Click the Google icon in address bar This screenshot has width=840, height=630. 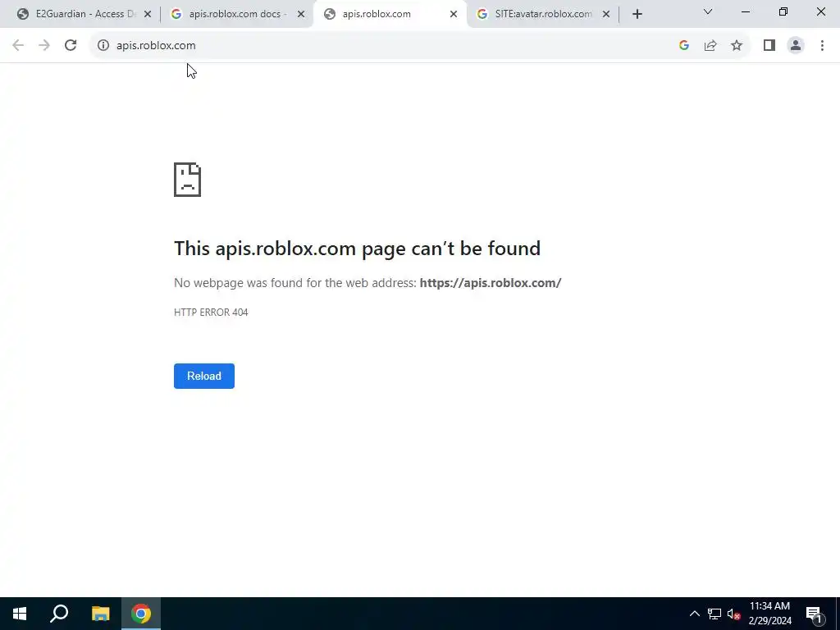[x=683, y=46]
